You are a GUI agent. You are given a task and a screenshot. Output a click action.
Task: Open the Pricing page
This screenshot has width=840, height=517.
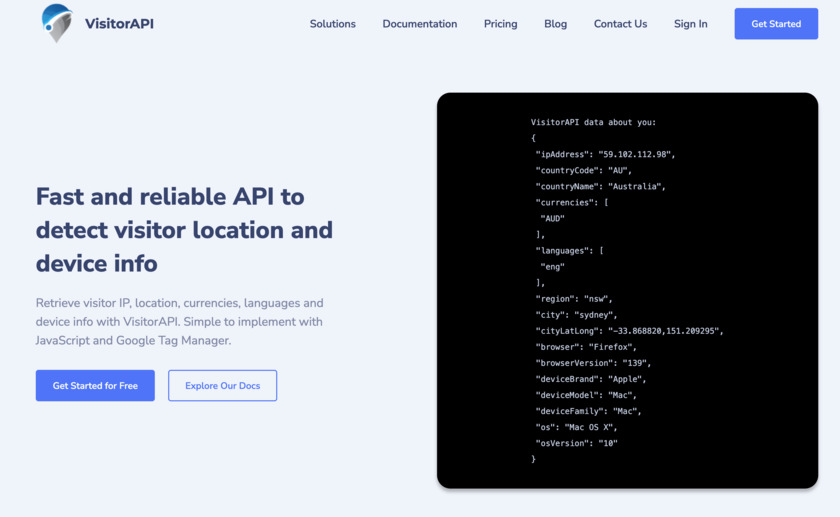pyautogui.click(x=500, y=24)
